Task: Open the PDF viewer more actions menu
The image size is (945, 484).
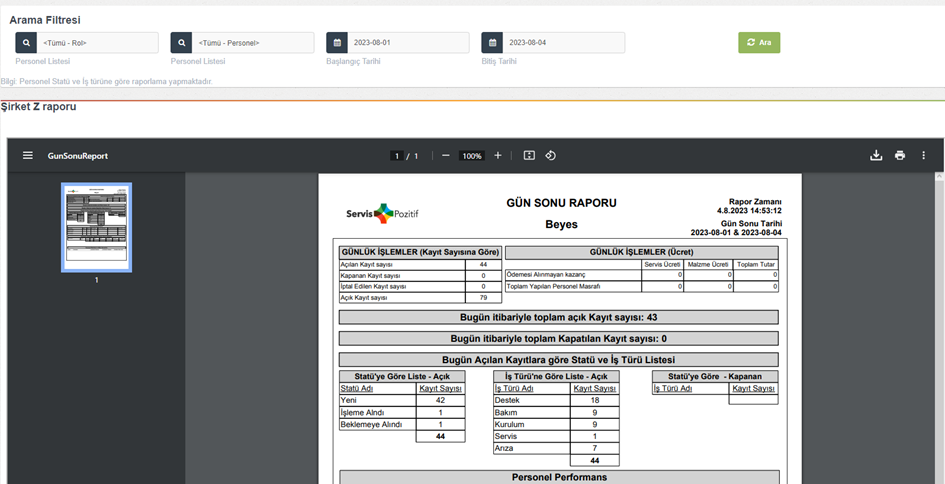Action: (x=924, y=156)
